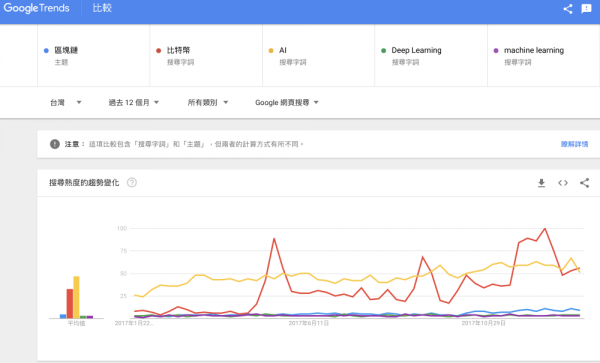
Task: Click the 比較 label in the header
Action: (x=102, y=8)
